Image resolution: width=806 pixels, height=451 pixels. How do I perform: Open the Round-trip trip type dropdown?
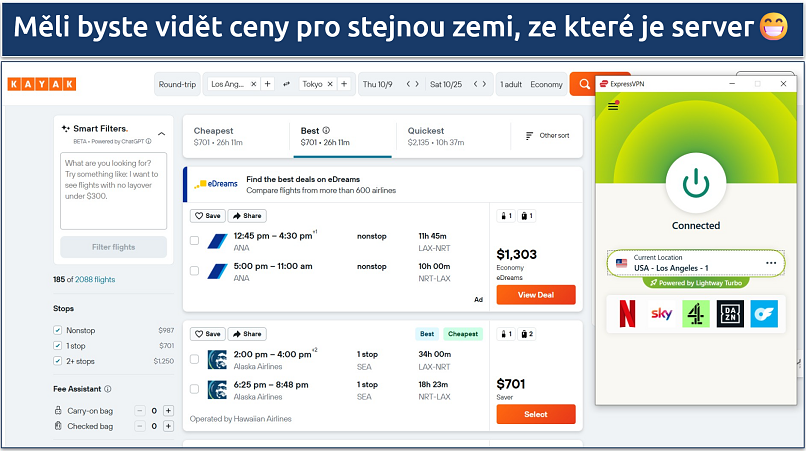pyautogui.click(x=176, y=85)
